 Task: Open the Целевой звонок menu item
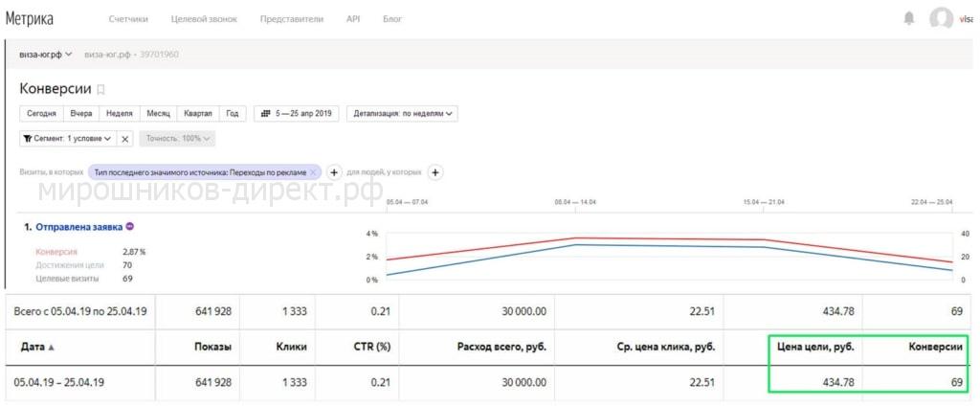pyautogui.click(x=204, y=19)
